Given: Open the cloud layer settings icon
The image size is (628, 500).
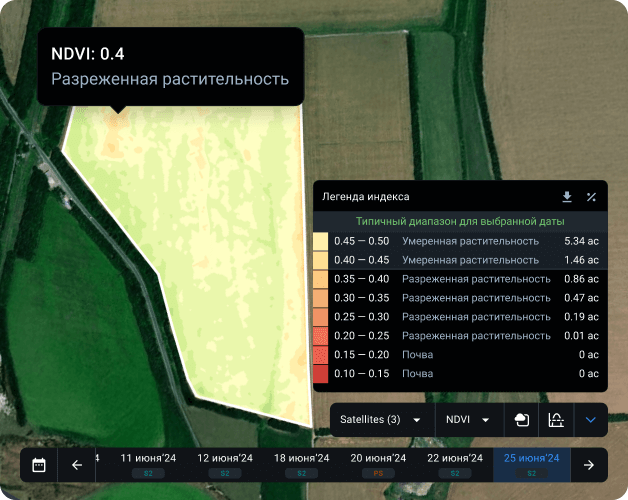Looking at the screenshot, I should (521, 420).
